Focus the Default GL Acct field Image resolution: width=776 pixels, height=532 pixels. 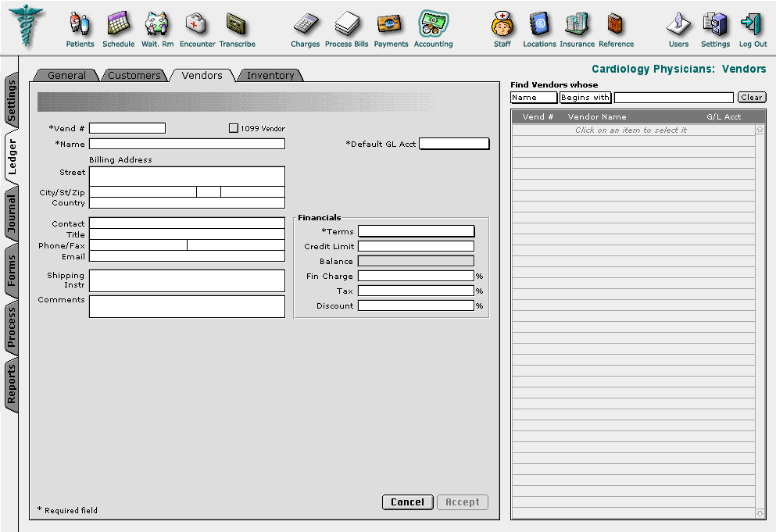[x=454, y=144]
